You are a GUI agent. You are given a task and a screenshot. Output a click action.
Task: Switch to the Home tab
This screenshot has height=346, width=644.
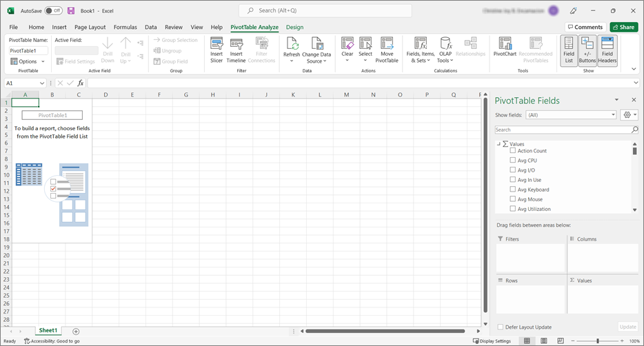tap(36, 27)
